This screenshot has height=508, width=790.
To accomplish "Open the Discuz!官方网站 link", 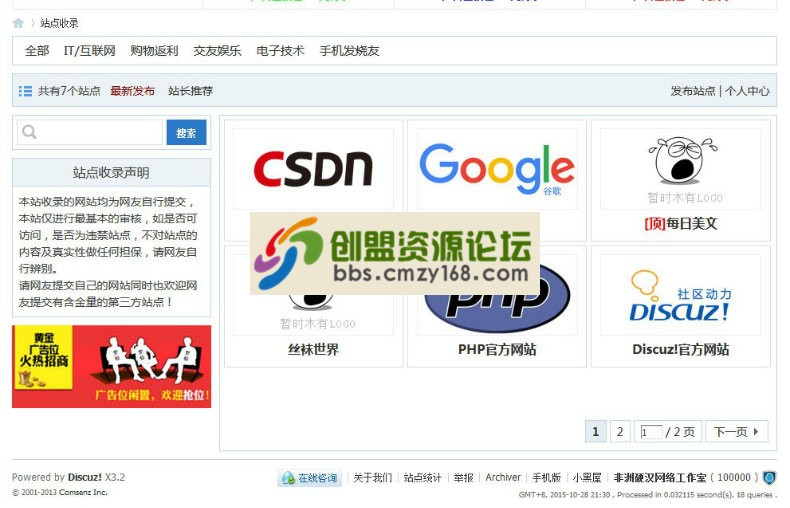I will click(x=681, y=349).
